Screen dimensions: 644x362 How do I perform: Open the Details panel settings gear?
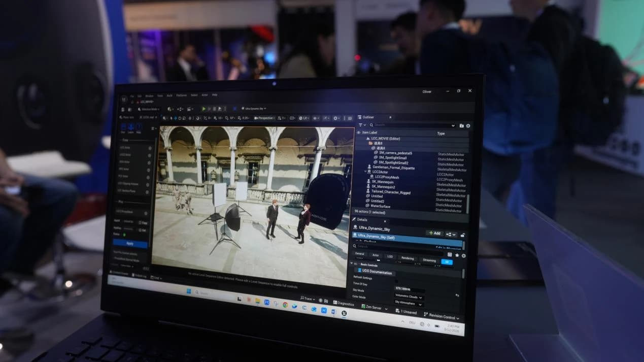463,256
